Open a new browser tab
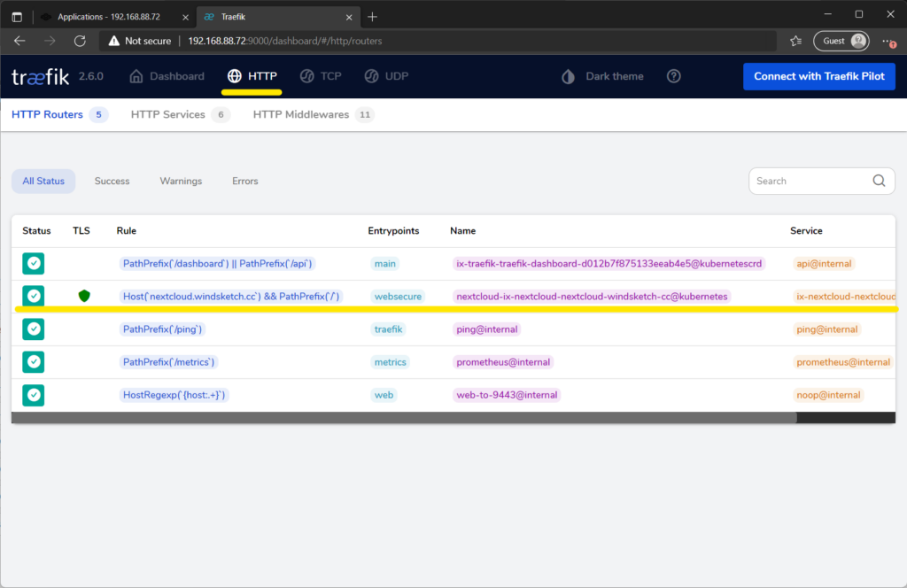 [373, 17]
